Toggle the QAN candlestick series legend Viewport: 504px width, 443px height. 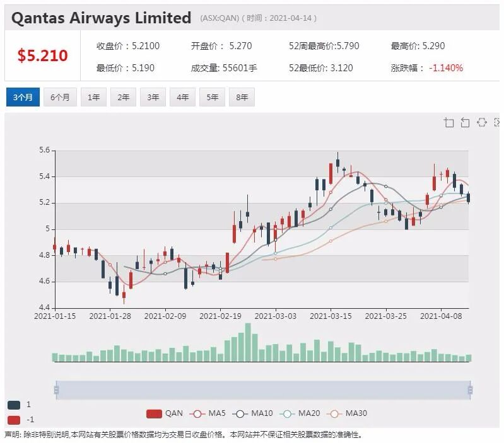[x=164, y=413]
